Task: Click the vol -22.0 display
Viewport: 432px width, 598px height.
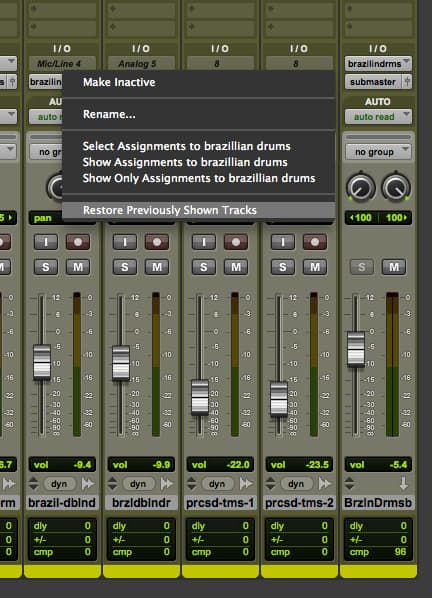Action: click(220, 465)
